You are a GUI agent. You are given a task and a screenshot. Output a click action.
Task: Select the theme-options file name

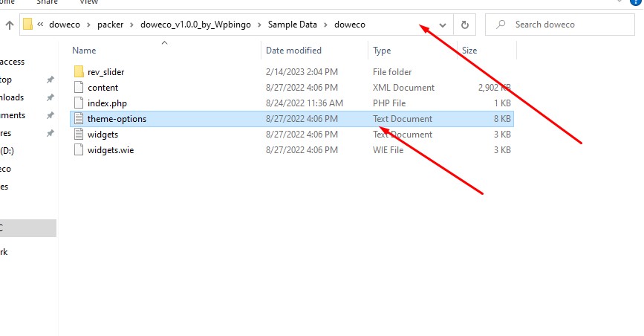click(117, 119)
